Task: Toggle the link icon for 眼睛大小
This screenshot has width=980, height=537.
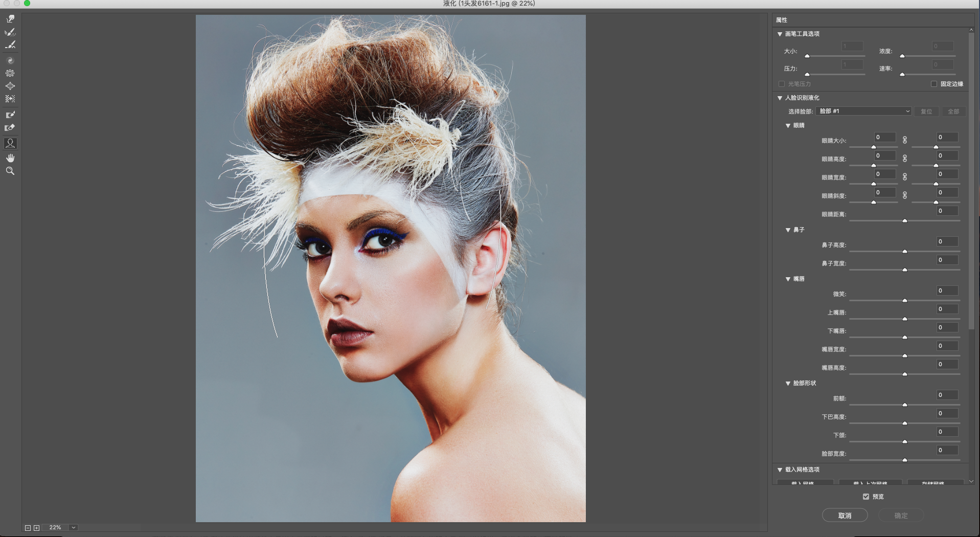Action: tap(905, 140)
